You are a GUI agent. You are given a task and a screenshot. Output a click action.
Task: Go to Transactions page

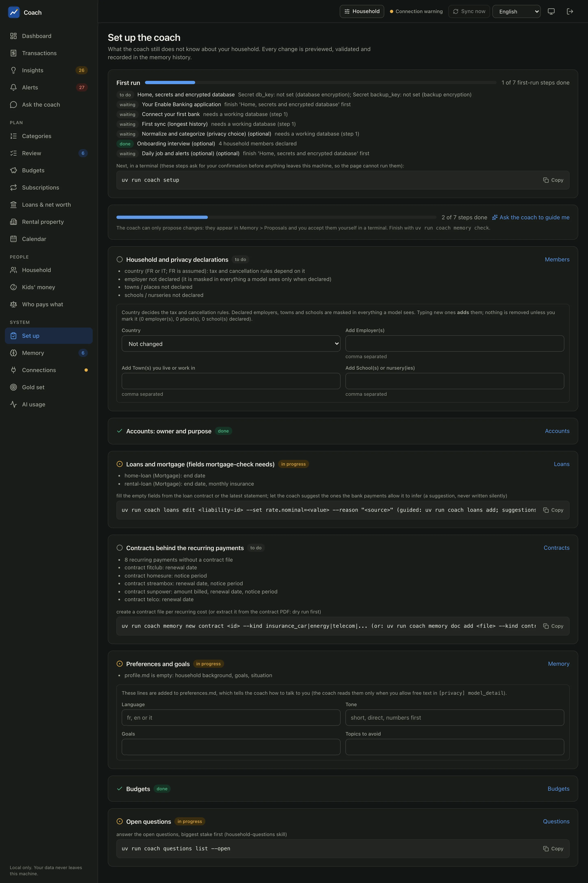tap(49, 53)
